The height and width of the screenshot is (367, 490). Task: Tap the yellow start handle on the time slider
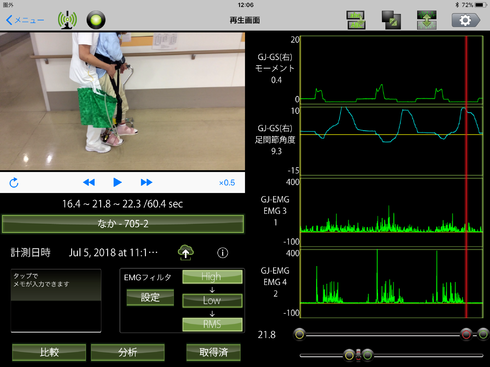coord(300,334)
